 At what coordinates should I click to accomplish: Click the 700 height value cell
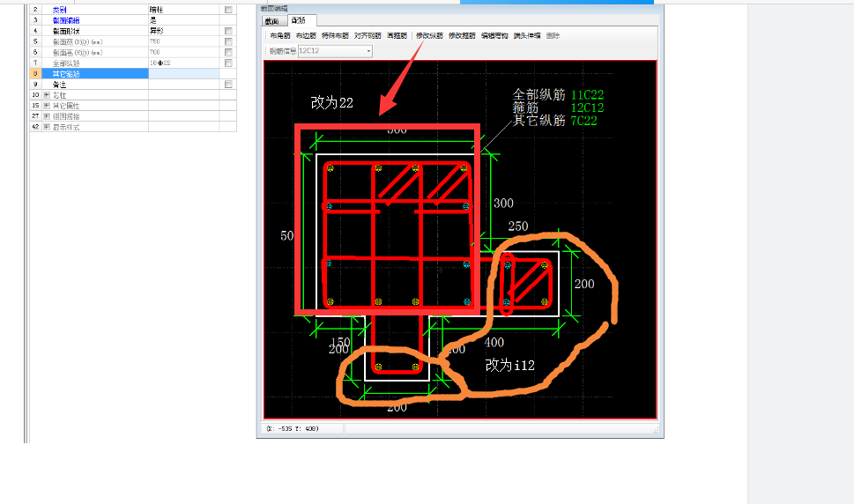click(183, 52)
